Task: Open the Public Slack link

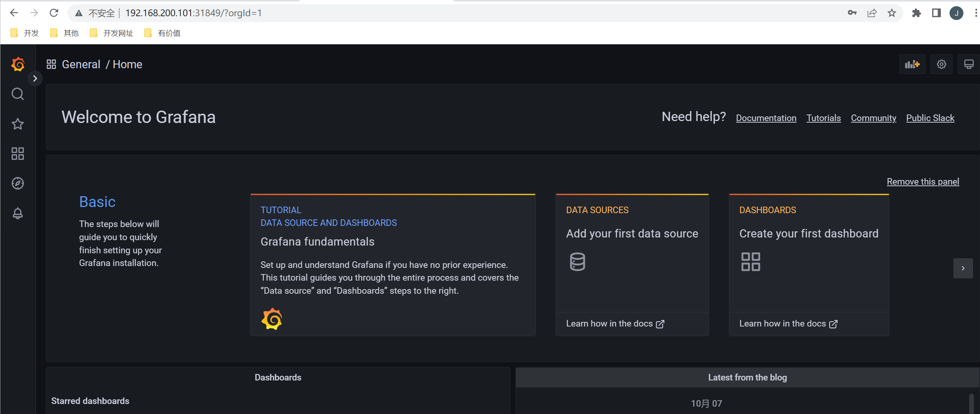Action: point(930,118)
